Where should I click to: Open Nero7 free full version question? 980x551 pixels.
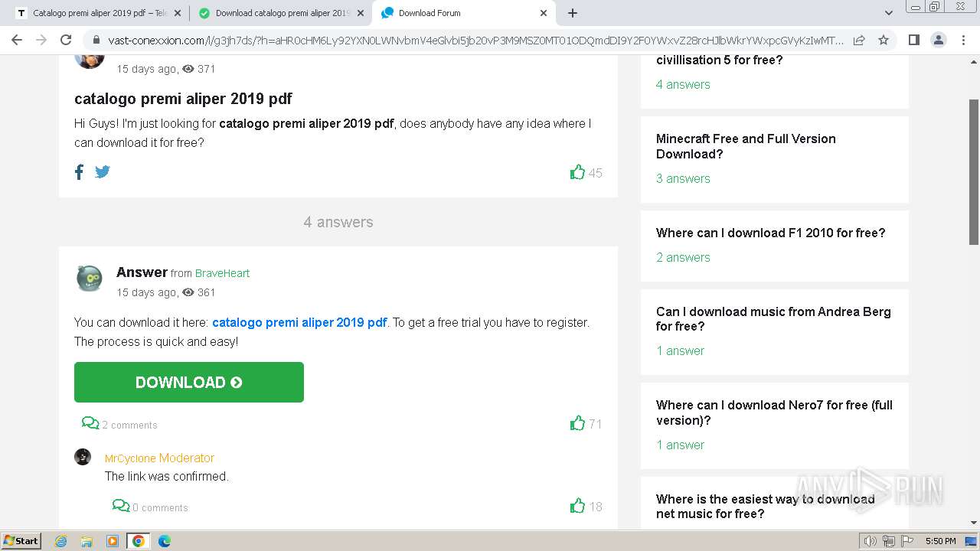click(774, 412)
